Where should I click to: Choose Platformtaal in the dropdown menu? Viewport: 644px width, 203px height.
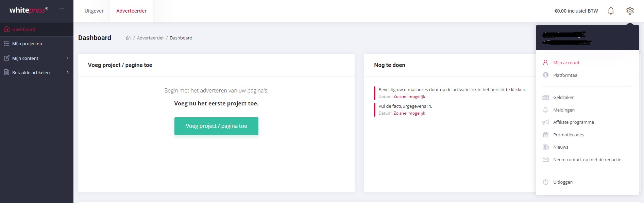pos(565,75)
